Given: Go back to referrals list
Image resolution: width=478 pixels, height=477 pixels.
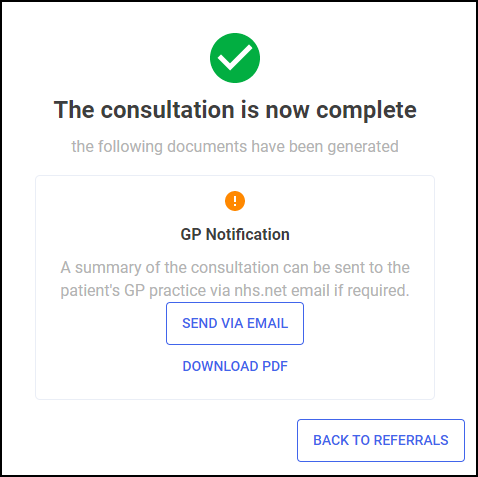Looking at the screenshot, I should click(x=381, y=440).
